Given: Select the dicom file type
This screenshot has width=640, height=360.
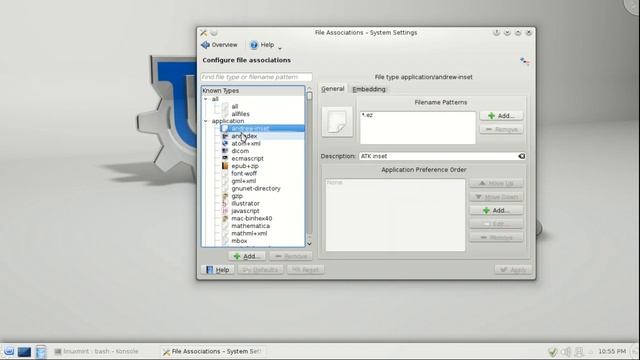Looking at the screenshot, I should click(240, 151).
